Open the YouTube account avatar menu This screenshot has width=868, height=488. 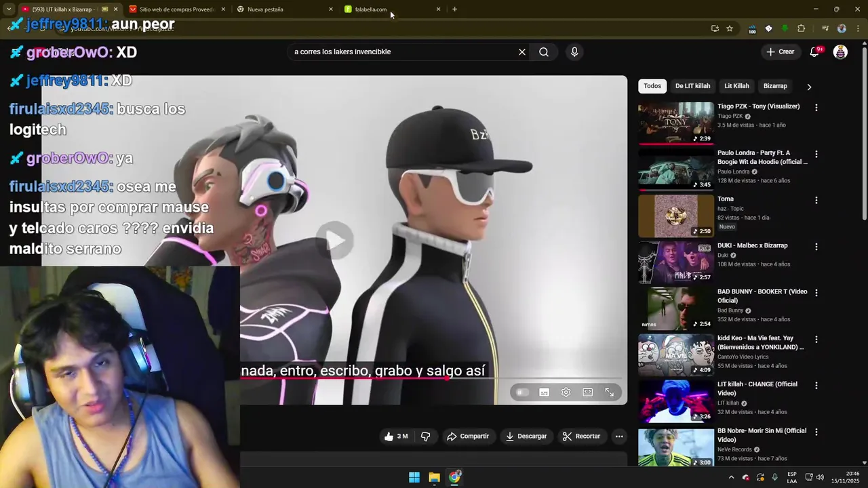pyautogui.click(x=840, y=52)
